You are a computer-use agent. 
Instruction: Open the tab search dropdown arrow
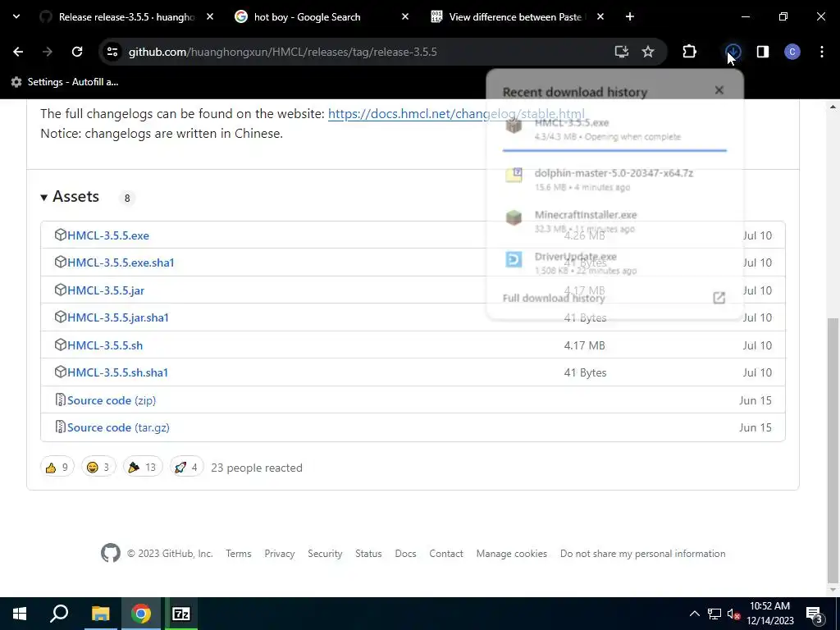click(16, 16)
